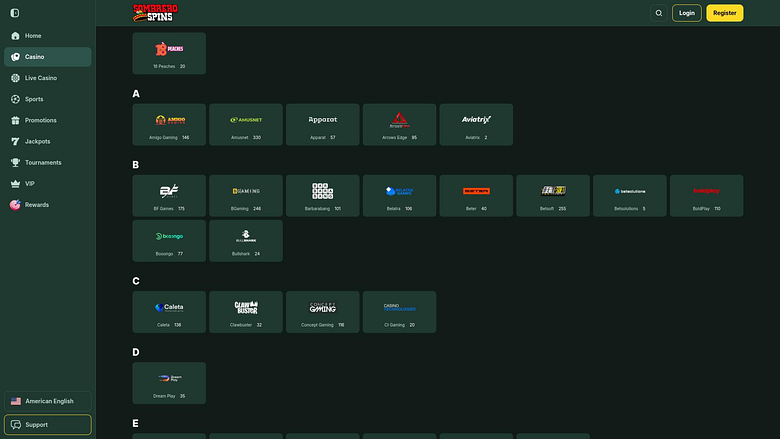This screenshot has height=439, width=780.
Task: Select the Sports soccer ball icon
Action: (15, 99)
